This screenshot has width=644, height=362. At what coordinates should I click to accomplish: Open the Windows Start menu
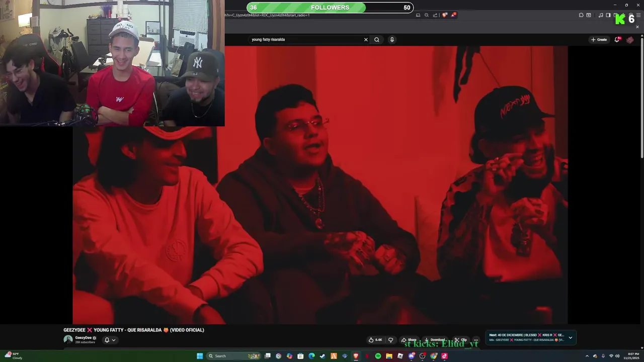click(x=200, y=356)
